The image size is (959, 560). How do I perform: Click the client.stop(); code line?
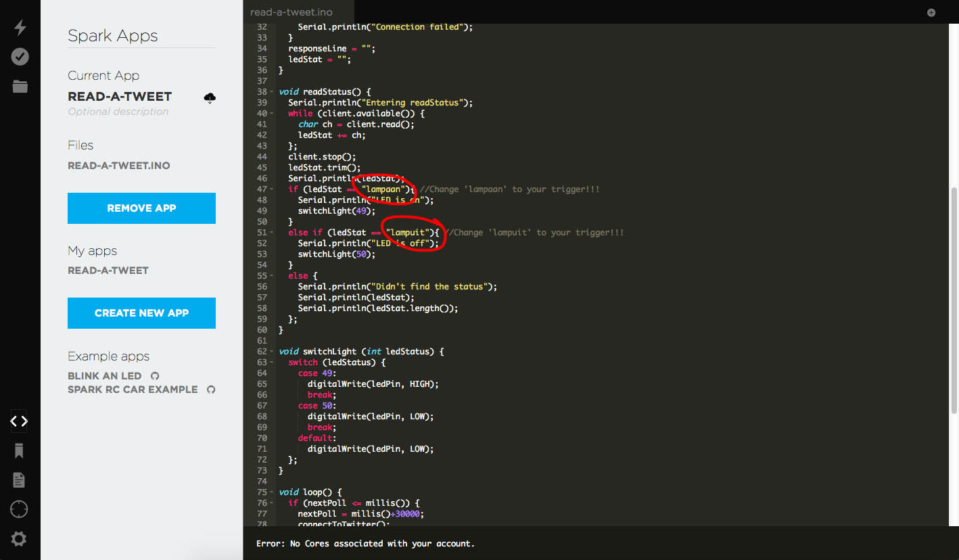[x=322, y=156]
